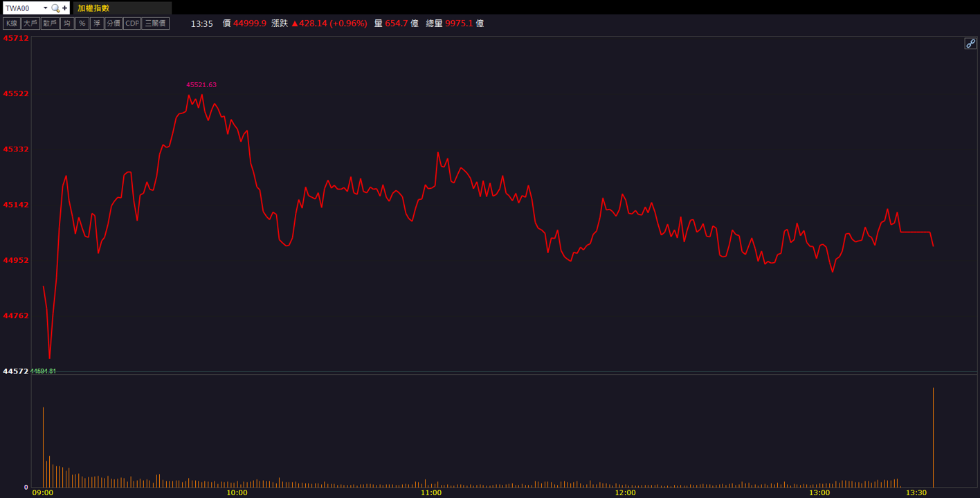Click the 44594.81 low price label
The image size is (980, 498).
pyautogui.click(x=43, y=371)
